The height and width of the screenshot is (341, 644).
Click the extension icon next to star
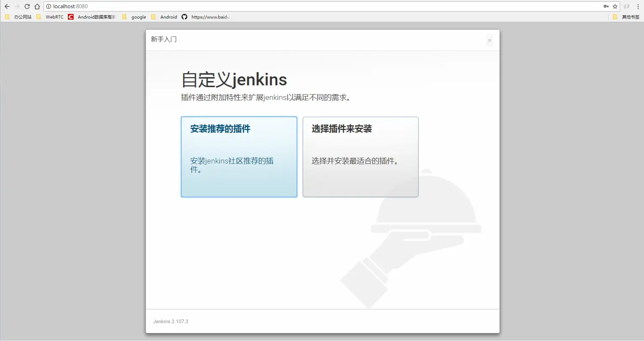point(627,6)
